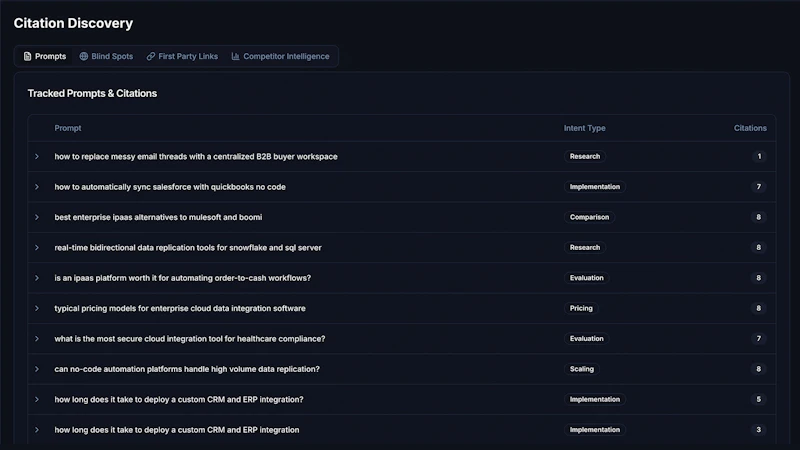Click the Citations column header

(750, 128)
